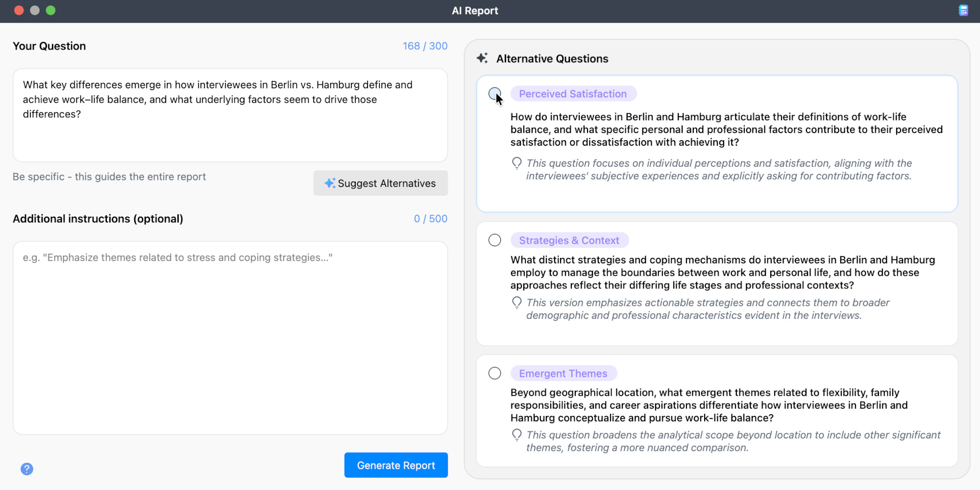Click inside the Your Question text area
Screen dimensions: 980x490
230,115
